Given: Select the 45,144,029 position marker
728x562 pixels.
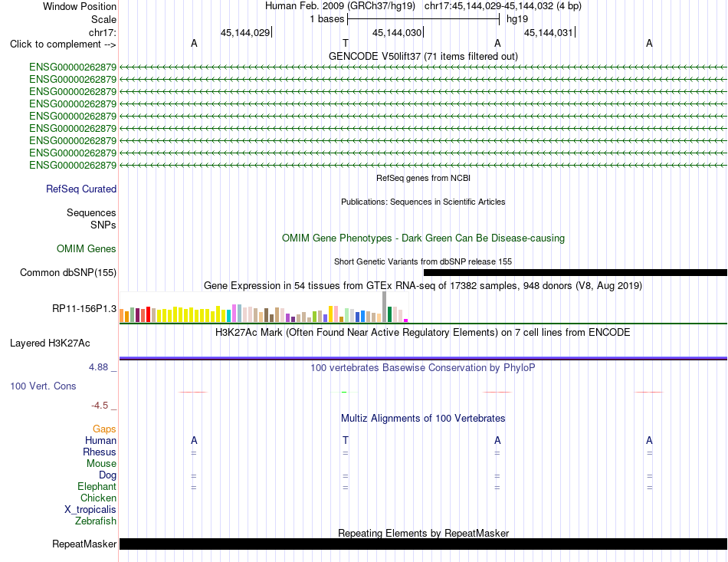Looking at the screenshot, I should click(245, 32).
